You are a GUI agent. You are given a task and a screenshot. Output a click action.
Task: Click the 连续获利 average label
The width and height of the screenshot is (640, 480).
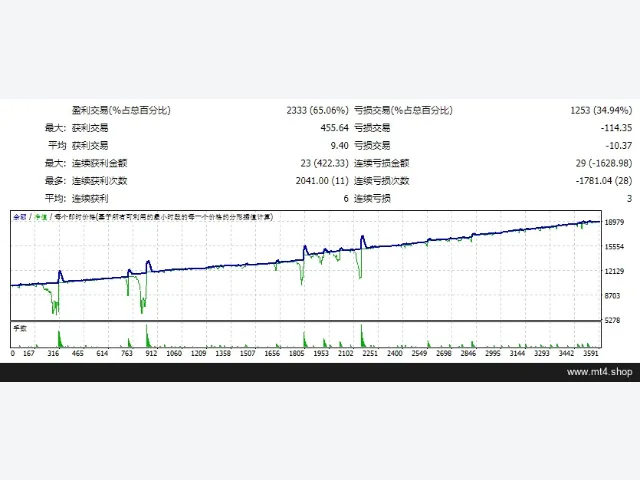click(x=90, y=198)
